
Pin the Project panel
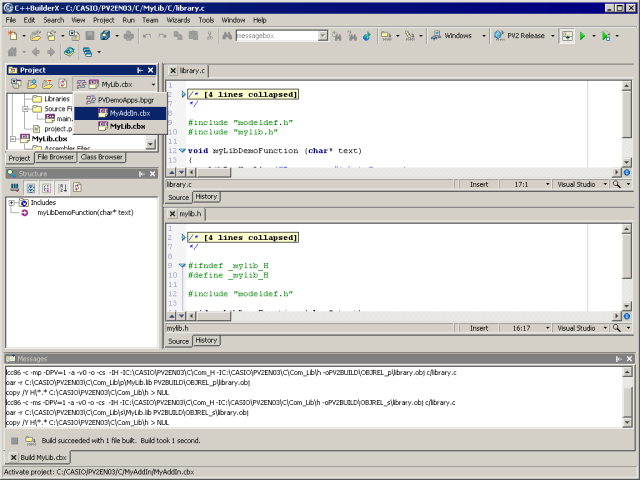[x=140, y=70]
